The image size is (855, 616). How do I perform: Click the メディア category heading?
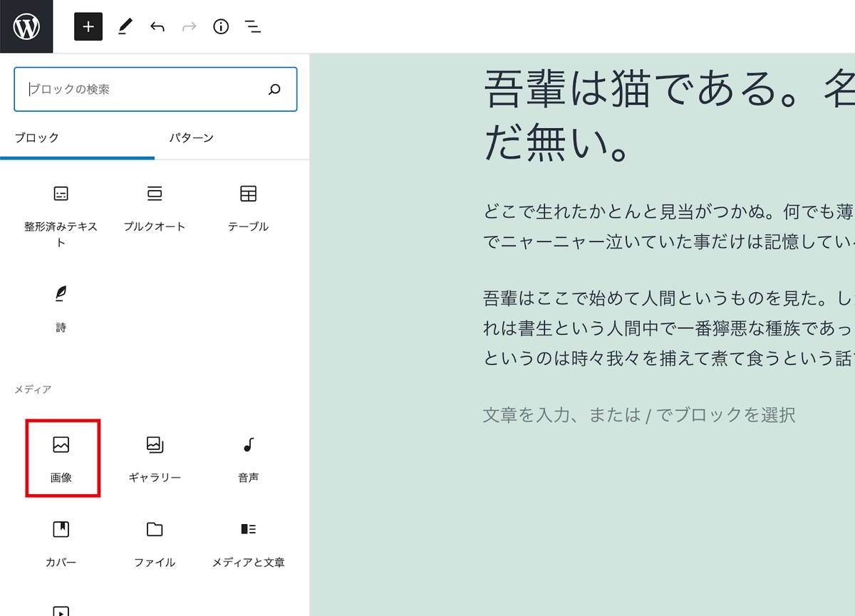[33, 390]
